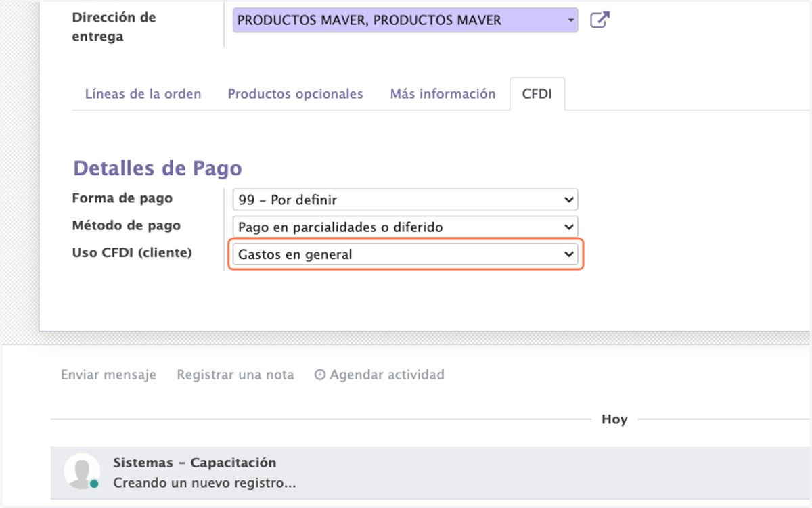Expand the Forma de pago dropdown

click(405, 200)
